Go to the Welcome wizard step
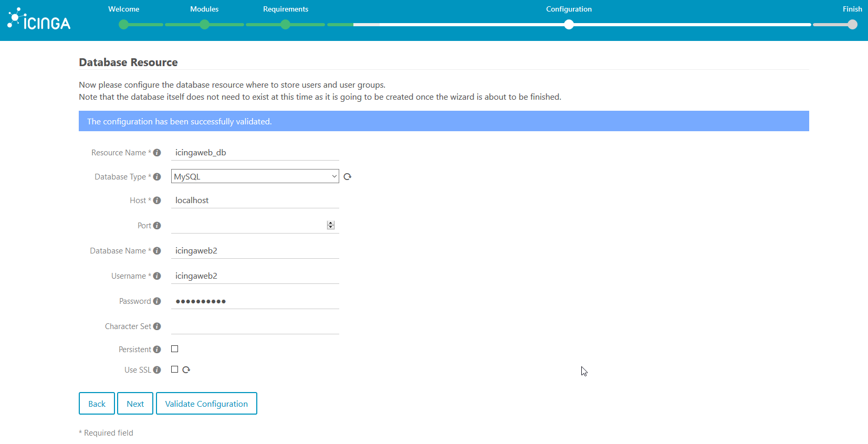Screen dimensions: 868x444 click(x=124, y=9)
